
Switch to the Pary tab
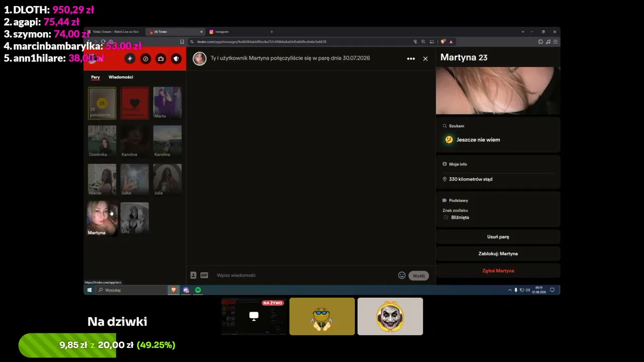coord(96,77)
